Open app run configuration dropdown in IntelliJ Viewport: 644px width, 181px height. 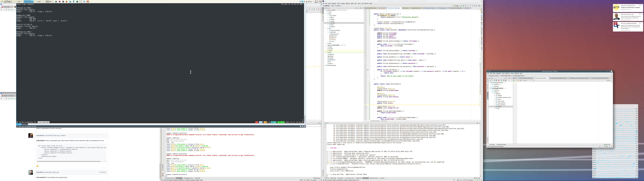[x=457, y=6]
